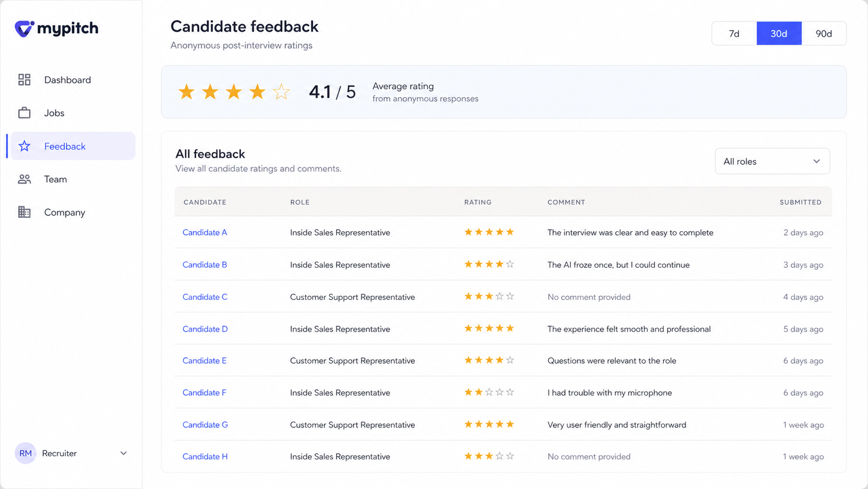Click Candidate H's star rating
Viewport: 868px width, 489px height.
[x=489, y=456]
